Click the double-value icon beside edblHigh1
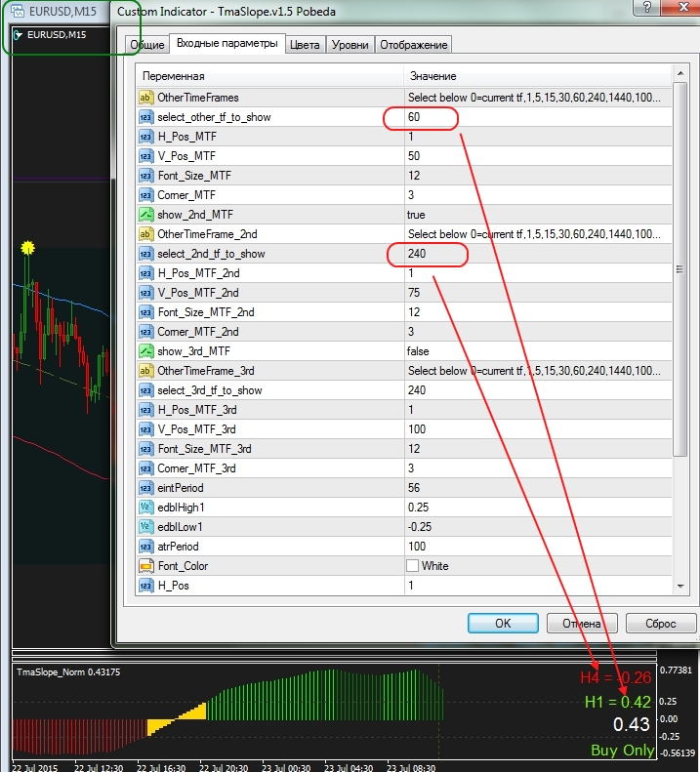 coord(145,508)
